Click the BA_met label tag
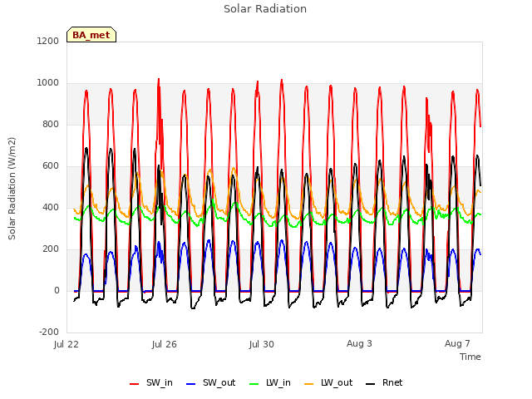 pos(91,35)
